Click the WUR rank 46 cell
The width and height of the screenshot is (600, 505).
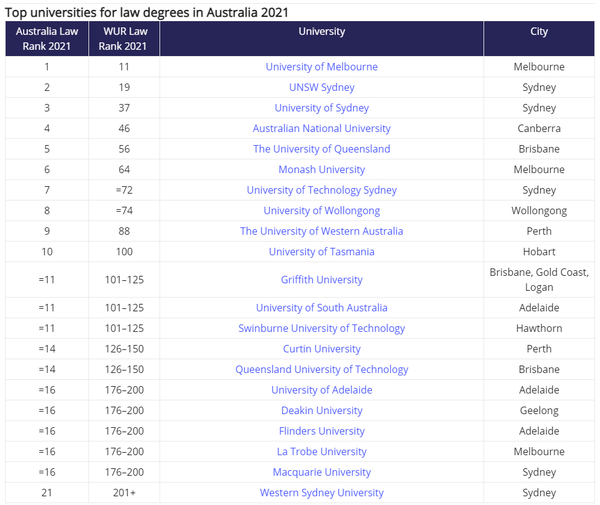[x=124, y=128]
